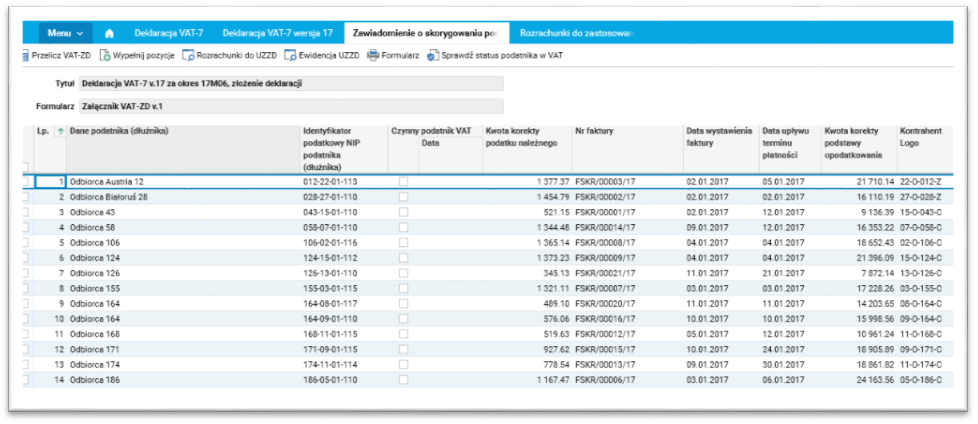Open the Rozrachunki do UZZD icon

click(x=188, y=55)
